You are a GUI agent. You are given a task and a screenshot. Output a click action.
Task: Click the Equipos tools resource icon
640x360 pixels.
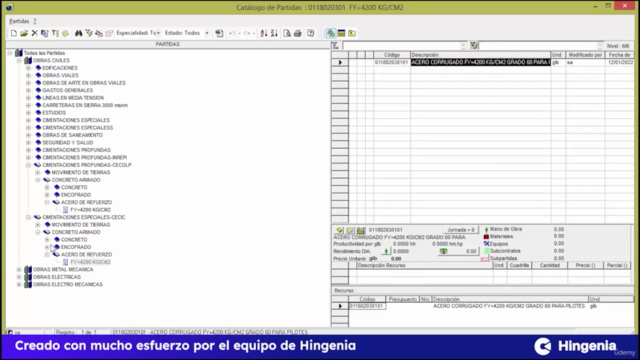pos(486,244)
